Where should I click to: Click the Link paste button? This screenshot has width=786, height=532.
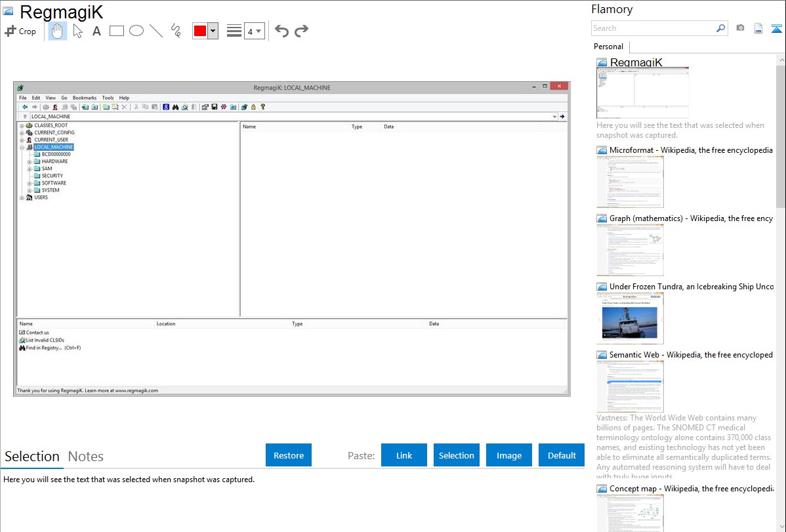(404, 455)
